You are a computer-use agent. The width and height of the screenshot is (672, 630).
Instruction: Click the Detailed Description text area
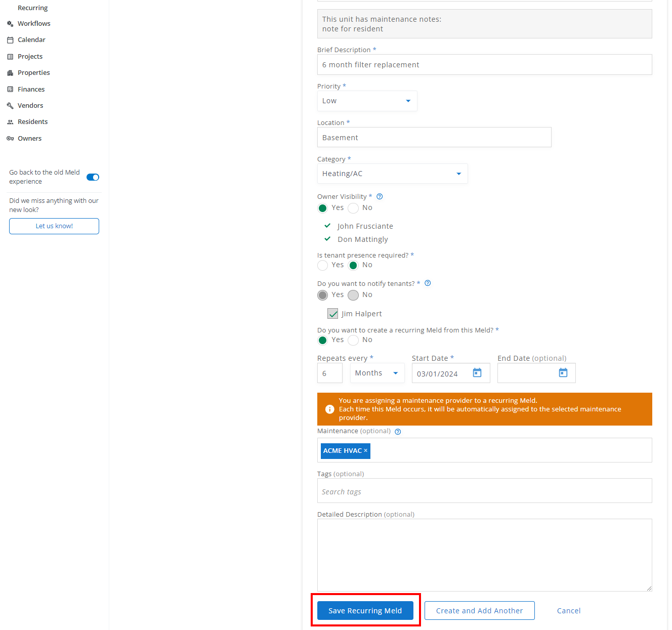(484, 555)
